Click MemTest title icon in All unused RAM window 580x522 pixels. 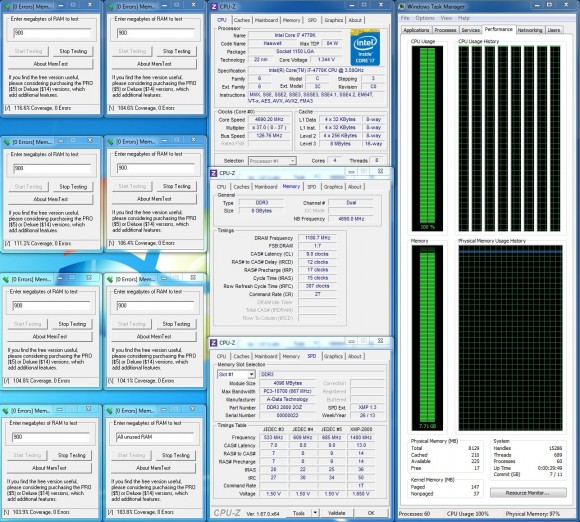coord(109,411)
